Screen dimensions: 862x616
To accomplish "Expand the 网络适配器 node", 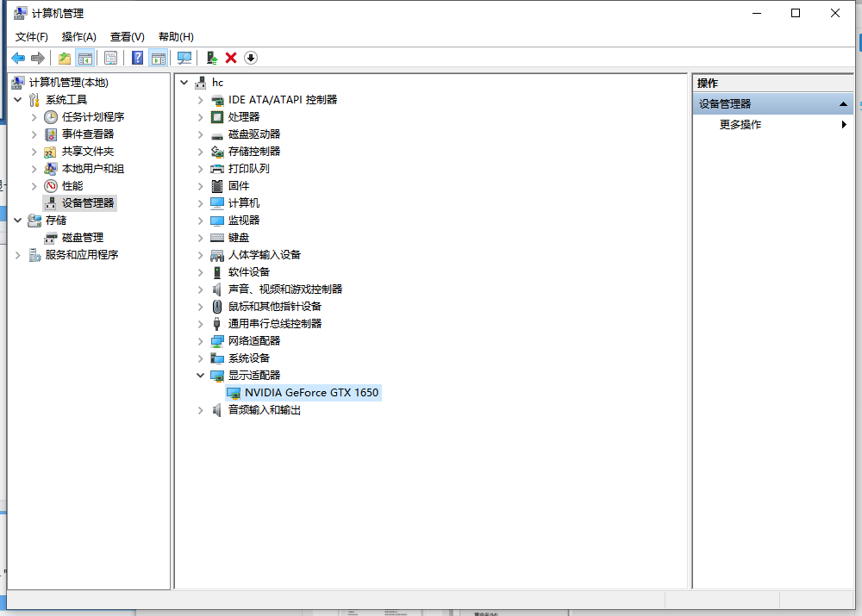I will point(201,340).
